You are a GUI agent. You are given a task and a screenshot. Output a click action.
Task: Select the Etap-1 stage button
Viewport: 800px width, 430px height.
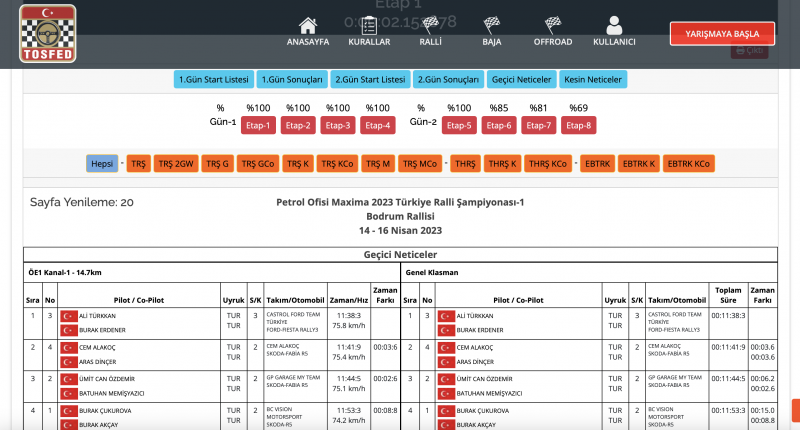[258, 125]
